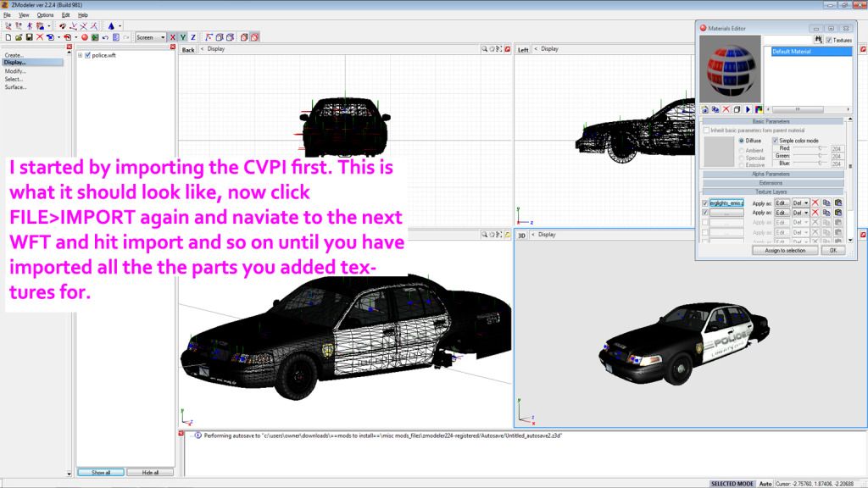868x488 pixels.
Task: Click the blue cone primitive icon
Action: 111,25
